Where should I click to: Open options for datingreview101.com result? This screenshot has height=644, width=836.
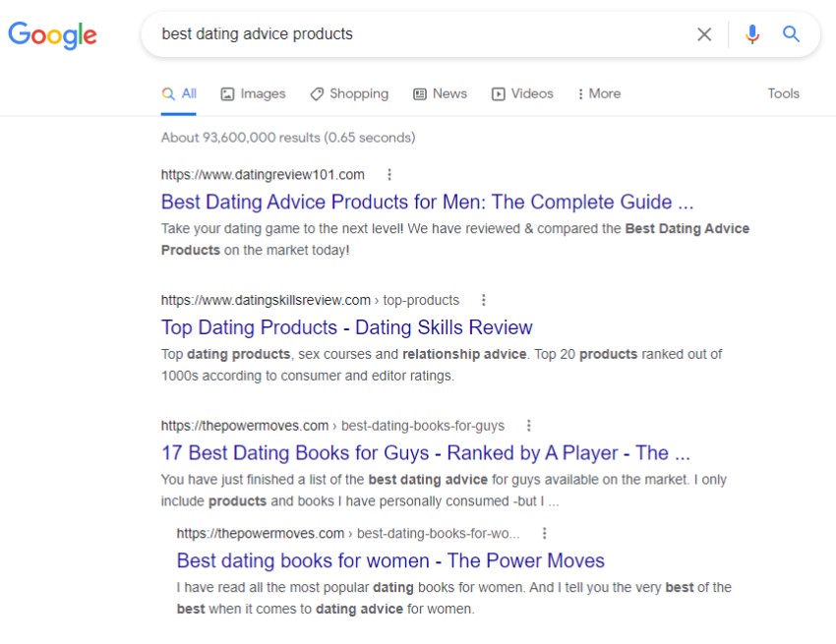(x=389, y=175)
